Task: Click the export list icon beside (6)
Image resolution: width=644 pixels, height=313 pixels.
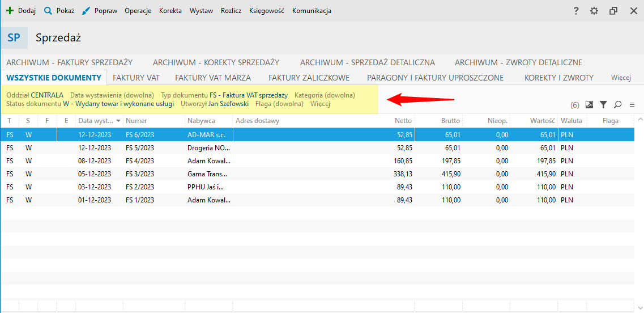Action: click(x=590, y=105)
